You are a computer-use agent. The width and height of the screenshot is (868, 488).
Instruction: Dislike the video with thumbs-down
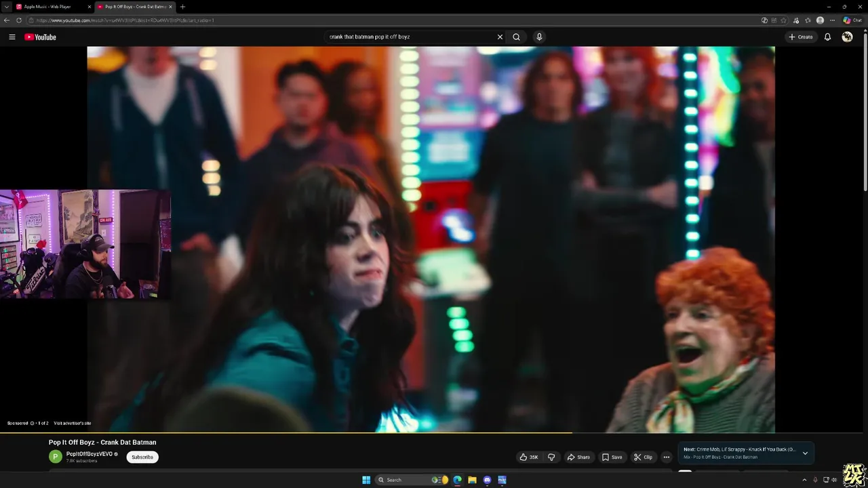tap(551, 457)
